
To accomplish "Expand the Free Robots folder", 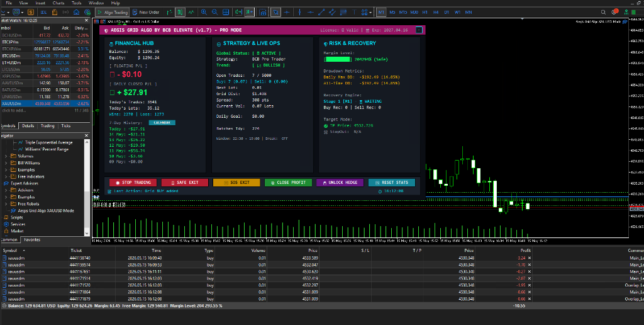I will coord(6,203).
